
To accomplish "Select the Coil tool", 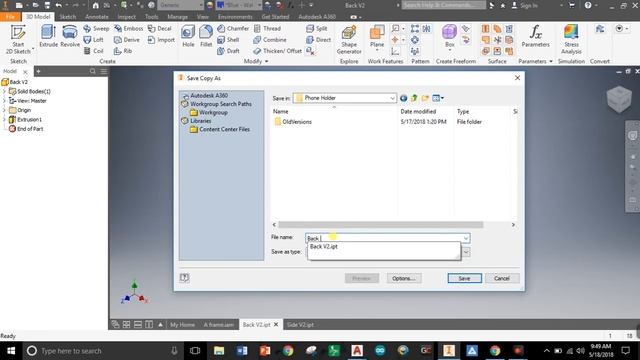I will click(x=93, y=51).
